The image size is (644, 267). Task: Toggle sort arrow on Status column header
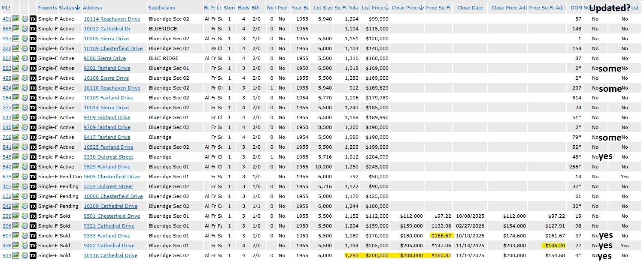tap(78, 8)
